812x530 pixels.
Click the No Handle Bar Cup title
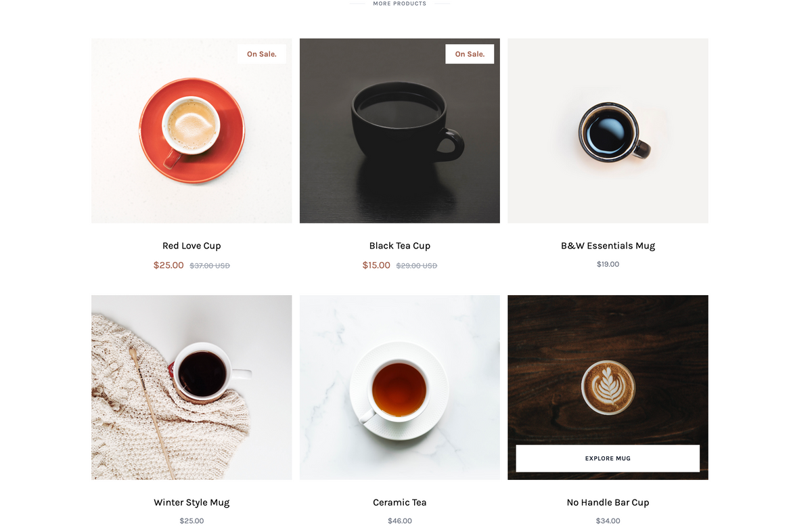coord(608,502)
